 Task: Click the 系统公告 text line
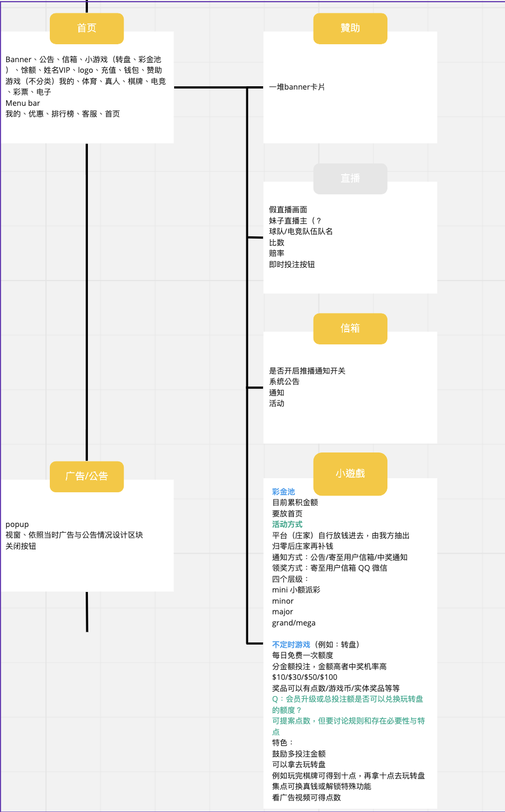coord(284,381)
